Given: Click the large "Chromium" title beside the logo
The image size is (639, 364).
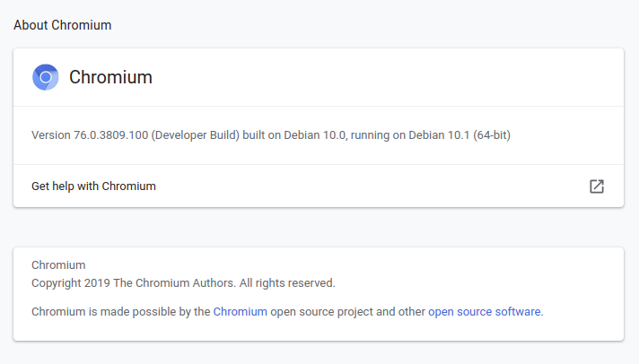Looking at the screenshot, I should [110, 77].
